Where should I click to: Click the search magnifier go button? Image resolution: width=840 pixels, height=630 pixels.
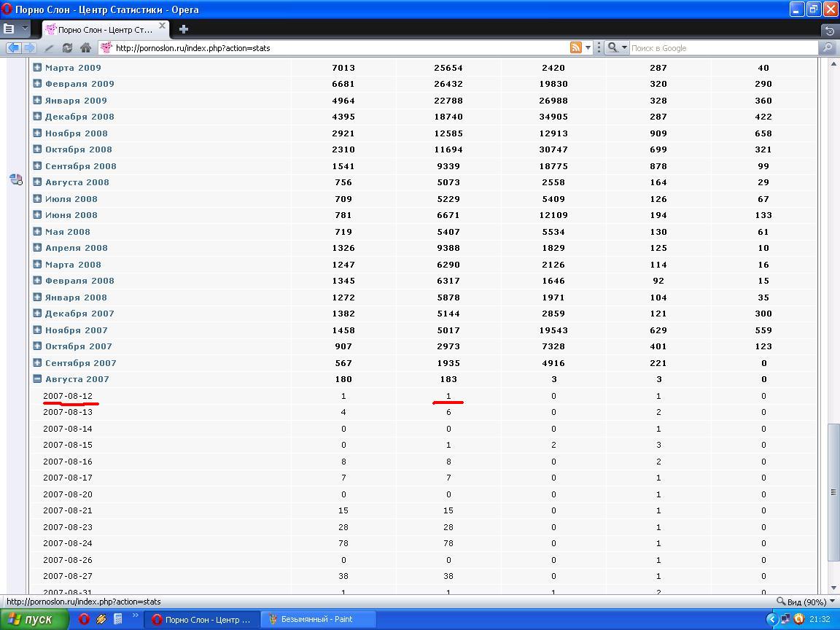[x=828, y=47]
